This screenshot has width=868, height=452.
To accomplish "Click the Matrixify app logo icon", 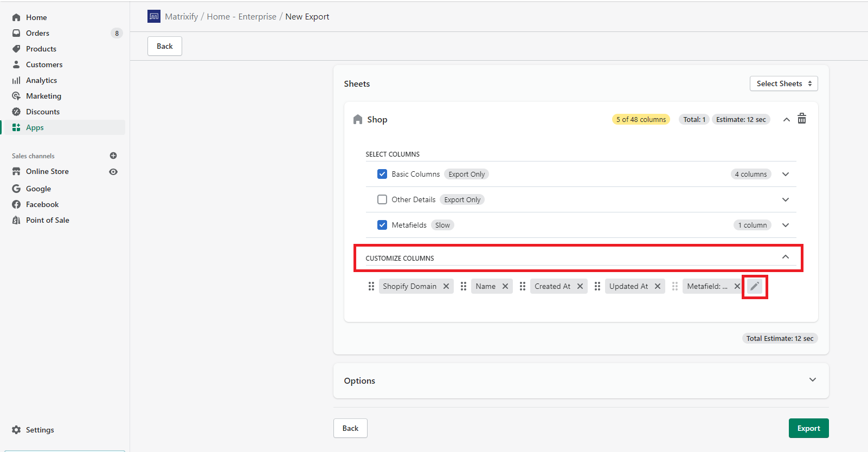I will [154, 17].
